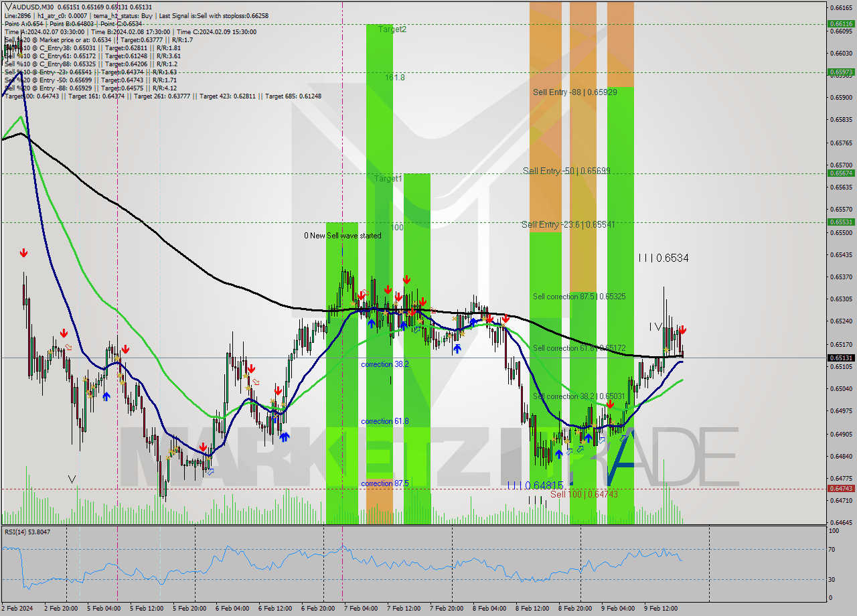Click the RSI(14) 53.8047 indicator label
The image size is (857, 616).
[27, 532]
